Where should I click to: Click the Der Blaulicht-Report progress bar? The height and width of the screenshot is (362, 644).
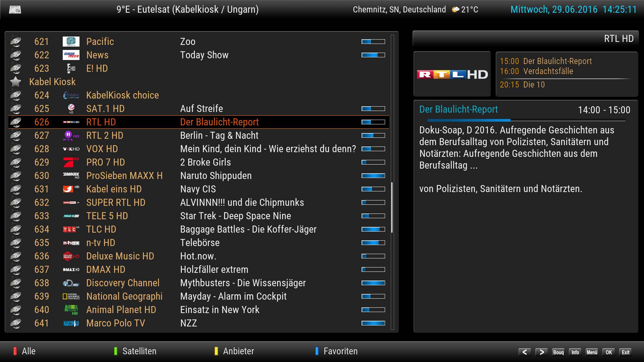[x=526, y=120]
